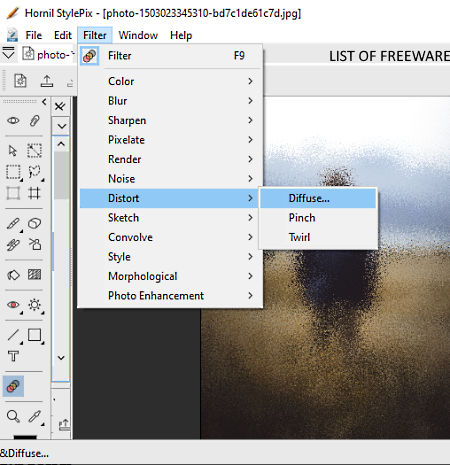Select the gradient hatched-square tool
The height and width of the screenshot is (465, 450).
tap(34, 275)
